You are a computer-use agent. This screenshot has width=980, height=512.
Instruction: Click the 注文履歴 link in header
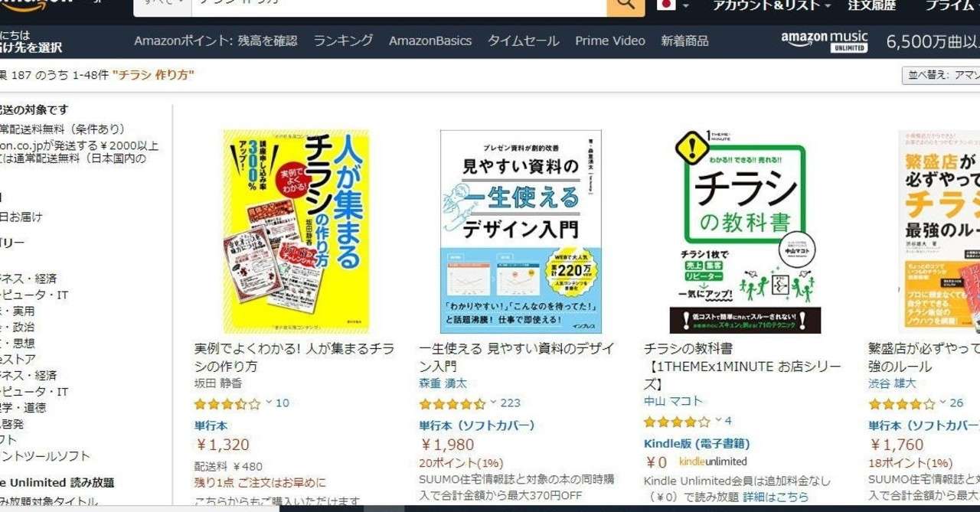pos(871,5)
